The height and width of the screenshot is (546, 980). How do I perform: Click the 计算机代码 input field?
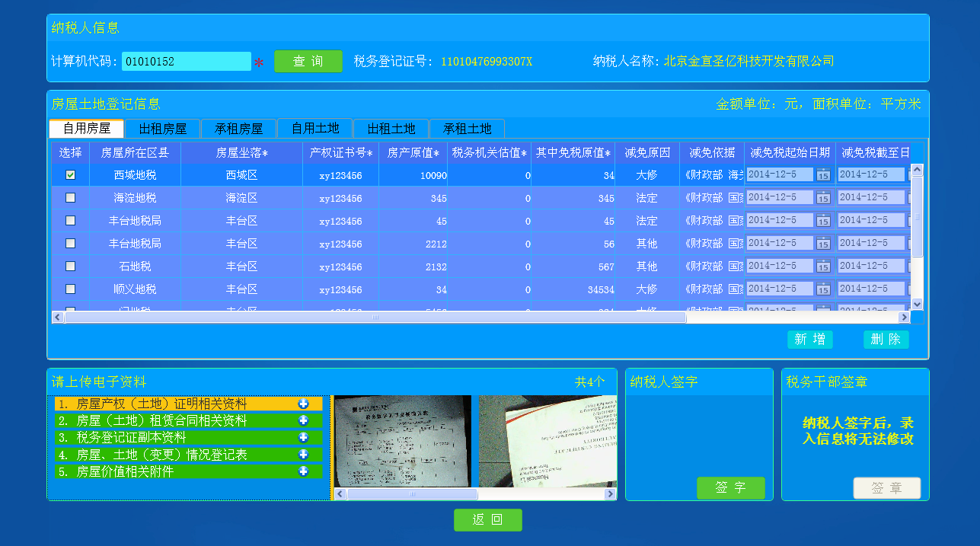[186, 62]
